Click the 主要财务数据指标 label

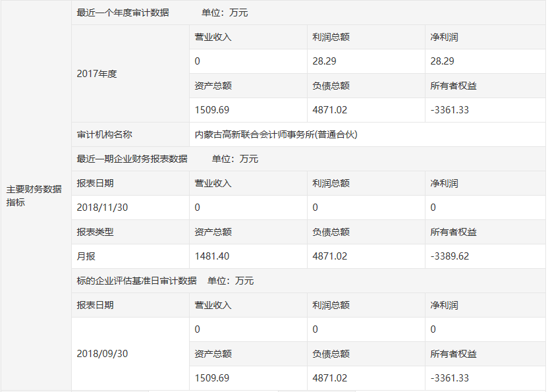[34, 196]
